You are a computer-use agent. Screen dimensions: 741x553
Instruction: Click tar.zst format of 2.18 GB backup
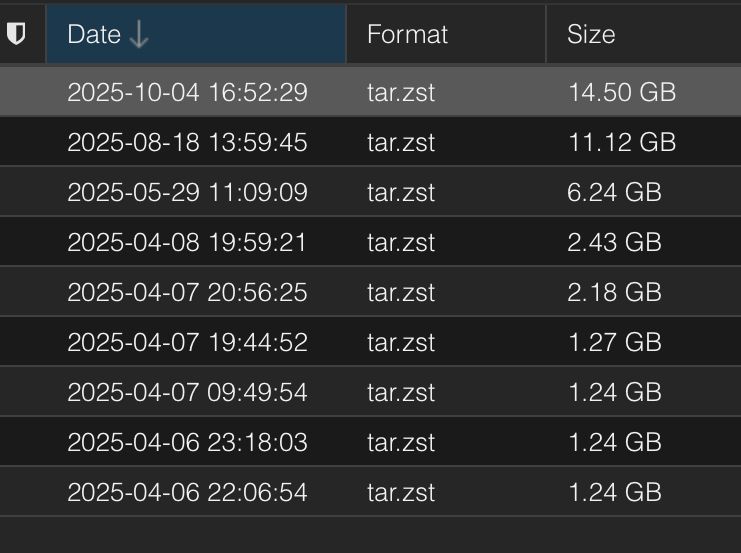pos(401,292)
